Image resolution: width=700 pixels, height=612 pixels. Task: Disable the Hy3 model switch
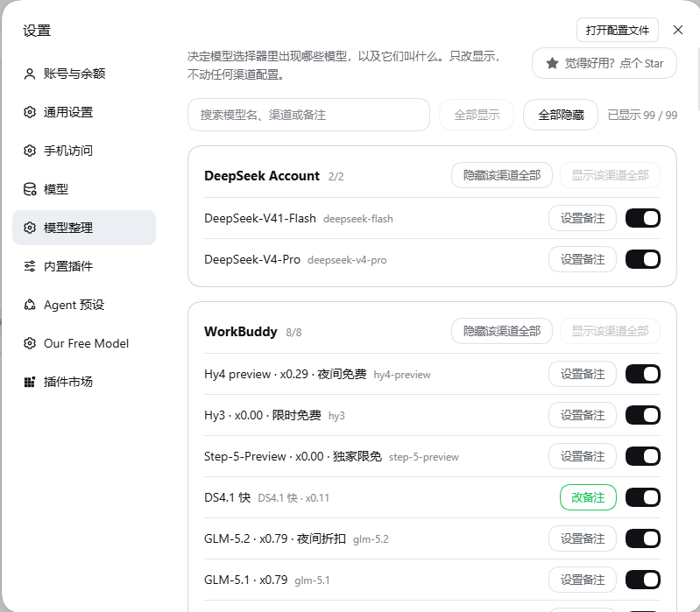pos(642,415)
